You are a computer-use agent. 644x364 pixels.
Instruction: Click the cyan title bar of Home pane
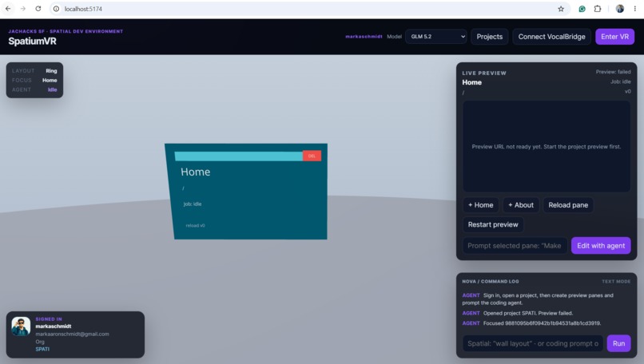coord(239,156)
